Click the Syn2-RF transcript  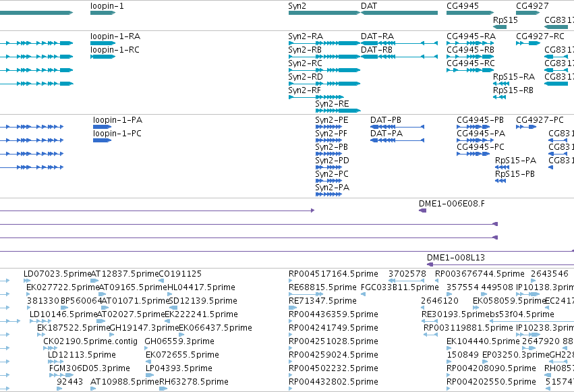click(316, 97)
